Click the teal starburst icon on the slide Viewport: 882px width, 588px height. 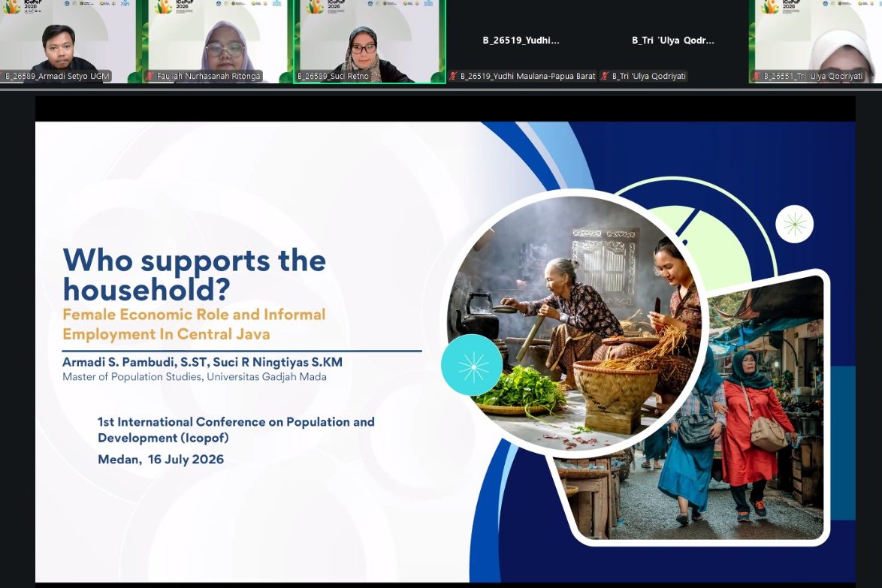click(x=472, y=366)
